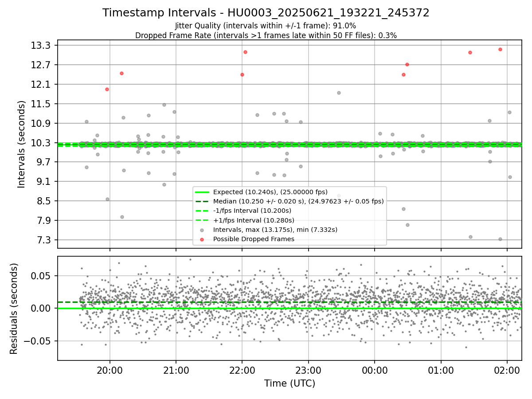Click the 00:00 time tick label
The width and height of the screenshot is (532, 399).
pos(375,370)
